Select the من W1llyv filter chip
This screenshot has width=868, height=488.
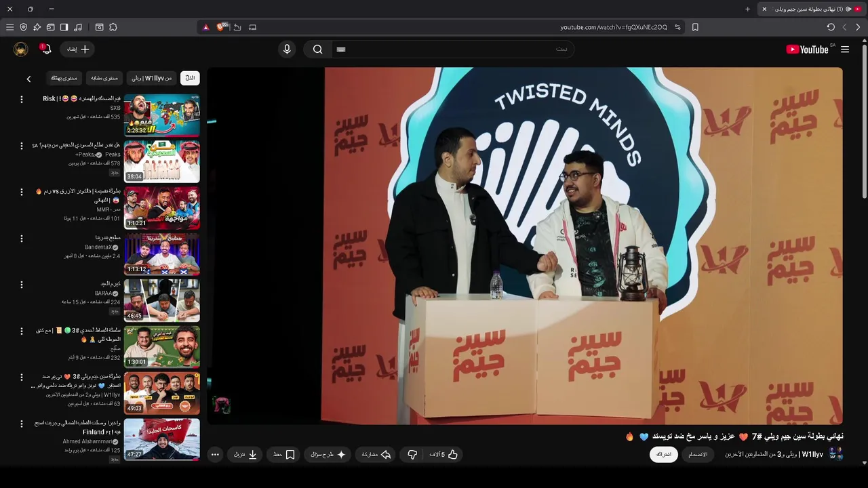[x=153, y=78]
